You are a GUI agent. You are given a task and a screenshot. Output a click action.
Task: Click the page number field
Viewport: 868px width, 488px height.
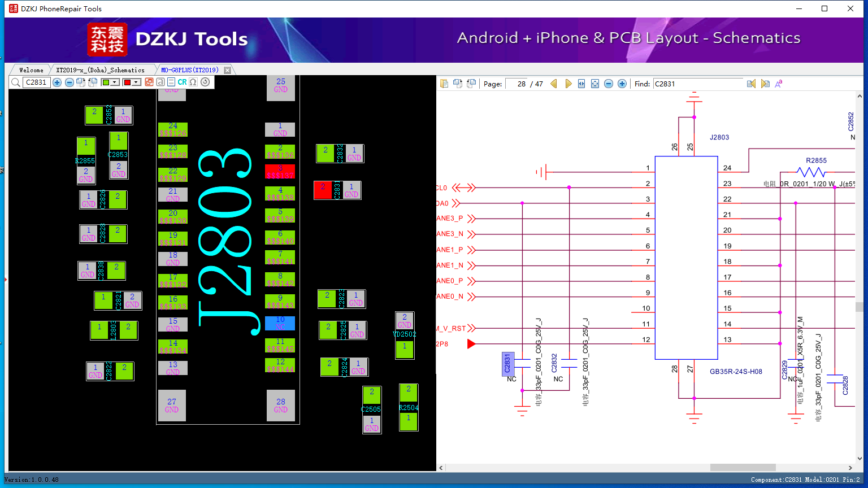(517, 84)
